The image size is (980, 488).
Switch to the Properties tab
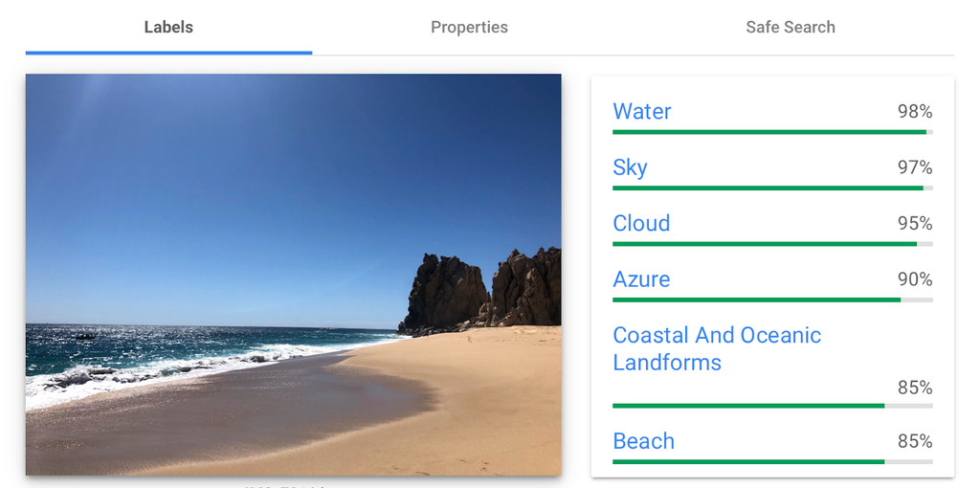click(469, 27)
